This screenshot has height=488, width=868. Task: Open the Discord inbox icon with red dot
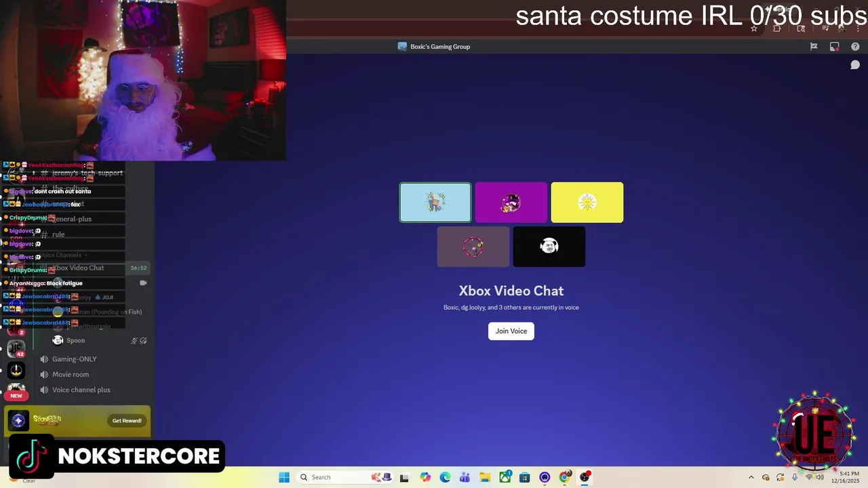[x=835, y=47]
